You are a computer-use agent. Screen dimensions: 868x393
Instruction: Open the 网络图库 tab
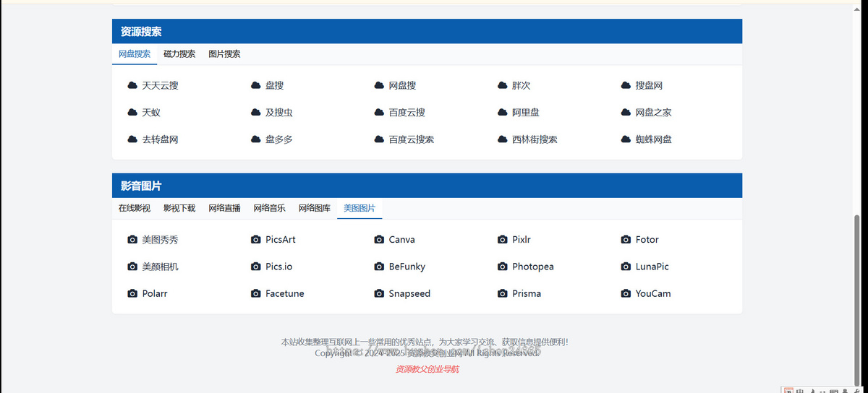coord(315,208)
